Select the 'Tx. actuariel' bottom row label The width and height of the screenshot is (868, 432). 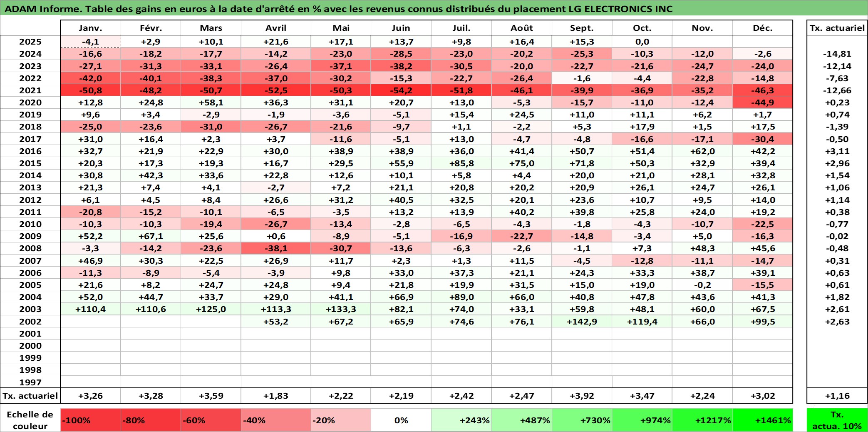30,396
